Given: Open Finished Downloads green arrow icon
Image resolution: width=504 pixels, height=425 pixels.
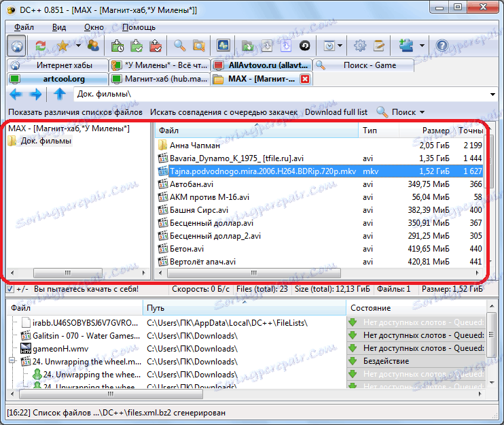Looking at the screenshot, I should tap(137, 46).
